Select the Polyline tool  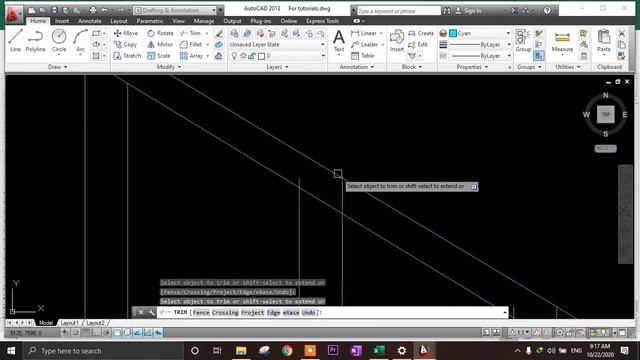[36, 40]
